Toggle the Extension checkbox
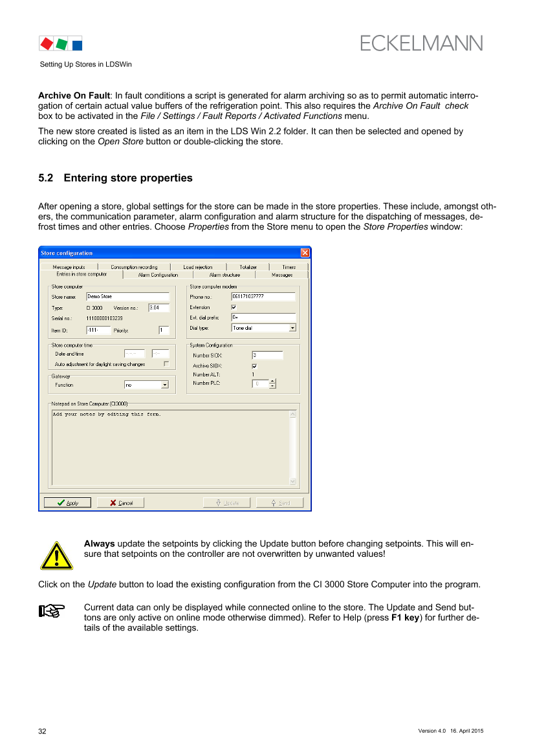 pyautogui.click(x=234, y=307)
